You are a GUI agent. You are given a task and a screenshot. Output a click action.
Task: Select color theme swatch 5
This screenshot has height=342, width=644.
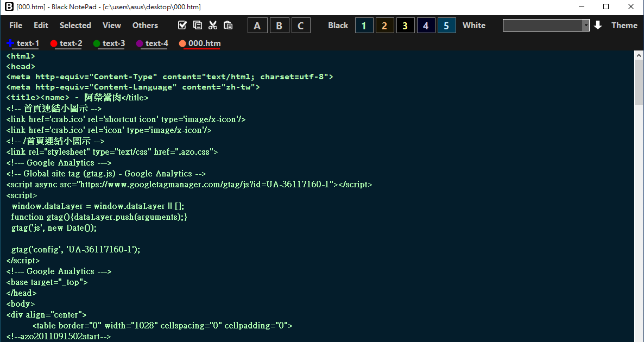click(446, 25)
